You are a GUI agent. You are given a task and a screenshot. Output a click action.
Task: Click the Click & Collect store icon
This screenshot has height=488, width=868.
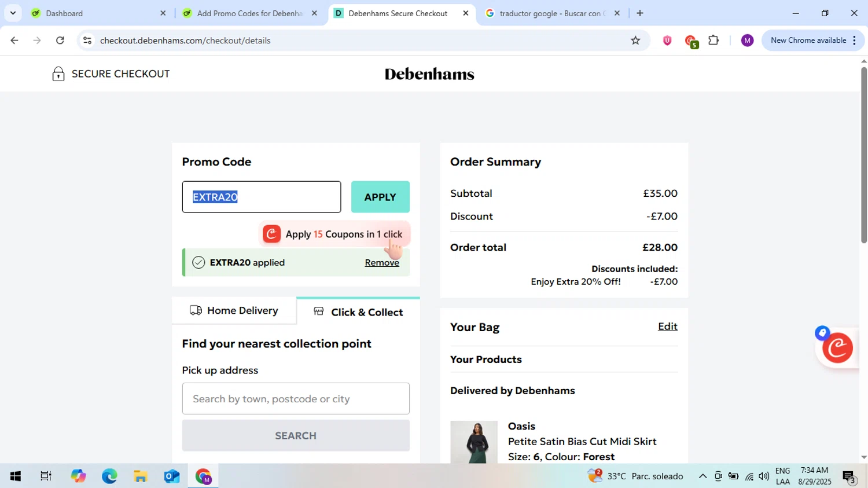[x=319, y=311]
